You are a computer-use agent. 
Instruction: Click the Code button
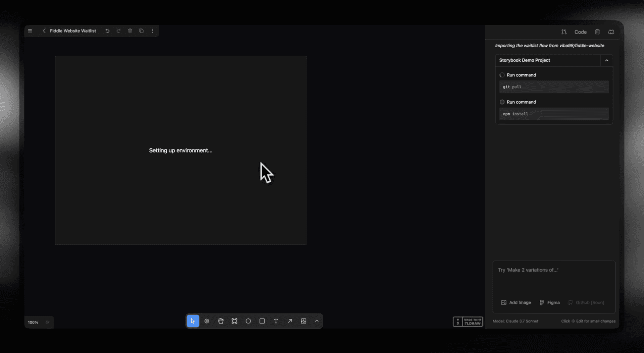coord(580,32)
